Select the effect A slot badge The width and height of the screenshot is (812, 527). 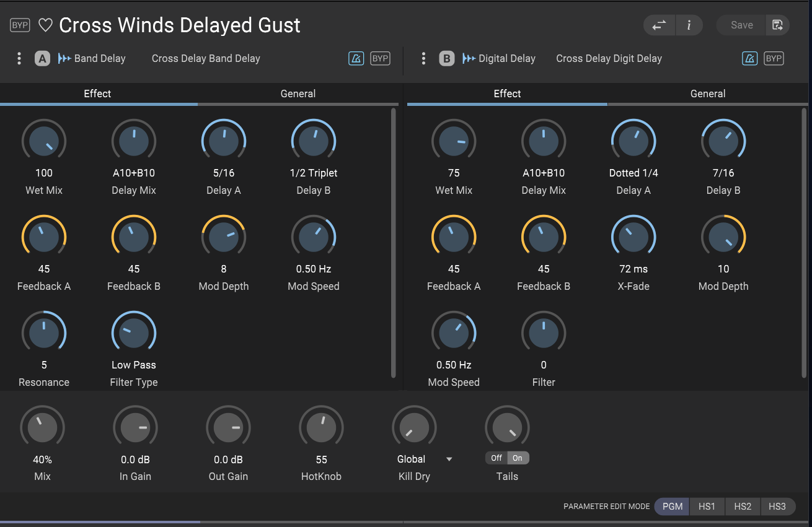[42, 59]
